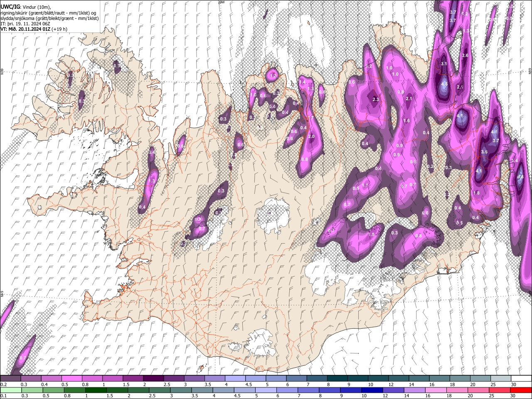Click the '3.6' value on the map
The width and height of the screenshot is (532, 399).
(484, 152)
